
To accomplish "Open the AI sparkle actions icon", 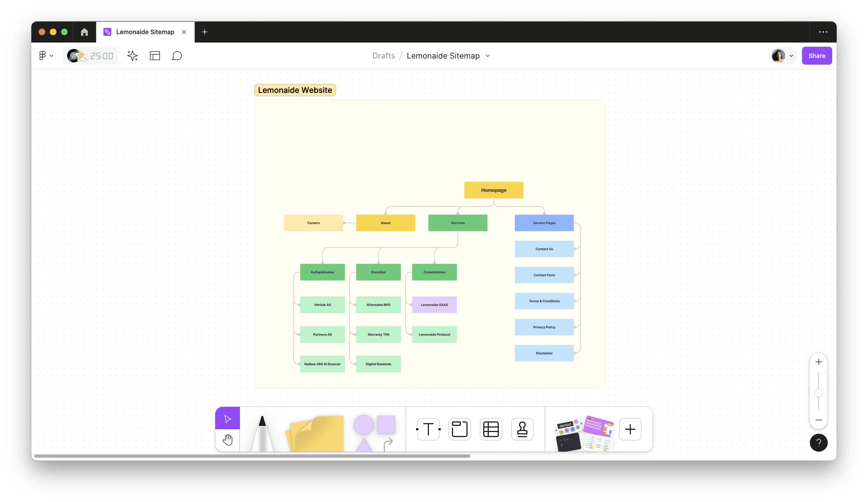I will click(x=133, y=56).
